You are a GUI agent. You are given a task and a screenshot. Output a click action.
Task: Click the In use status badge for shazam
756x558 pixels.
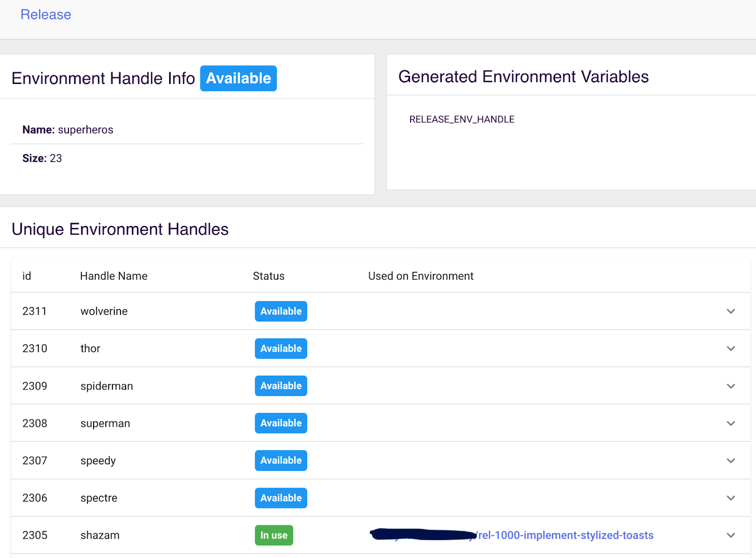click(274, 535)
